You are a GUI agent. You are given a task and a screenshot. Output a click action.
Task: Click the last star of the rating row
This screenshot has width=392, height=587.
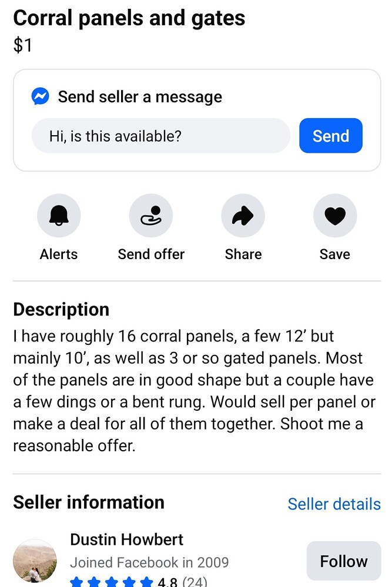click(147, 582)
